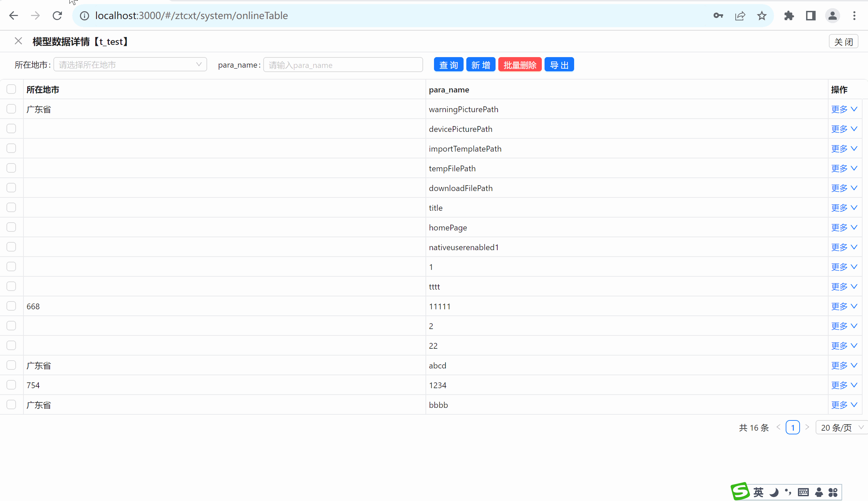
Task: Toggle the browser side panel icon
Action: (x=811, y=16)
